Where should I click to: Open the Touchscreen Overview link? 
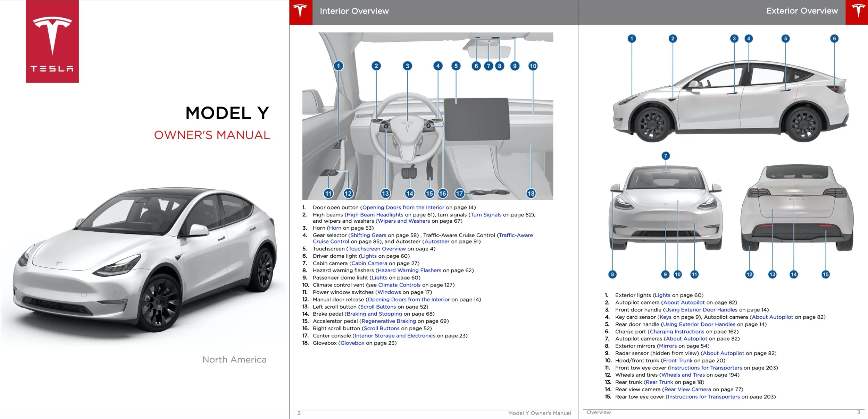coord(377,249)
